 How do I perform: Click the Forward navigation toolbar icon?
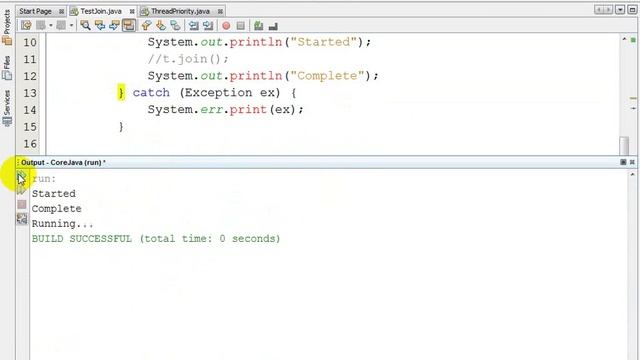point(61,26)
